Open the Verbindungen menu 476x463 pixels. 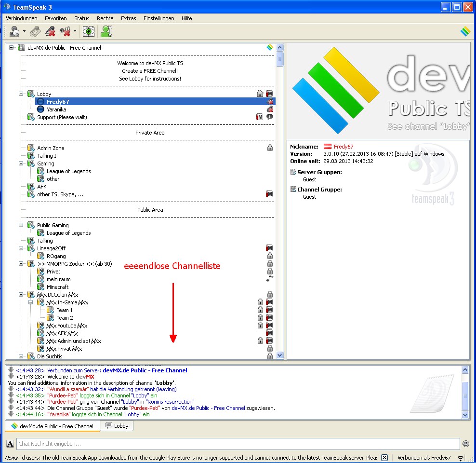22,18
